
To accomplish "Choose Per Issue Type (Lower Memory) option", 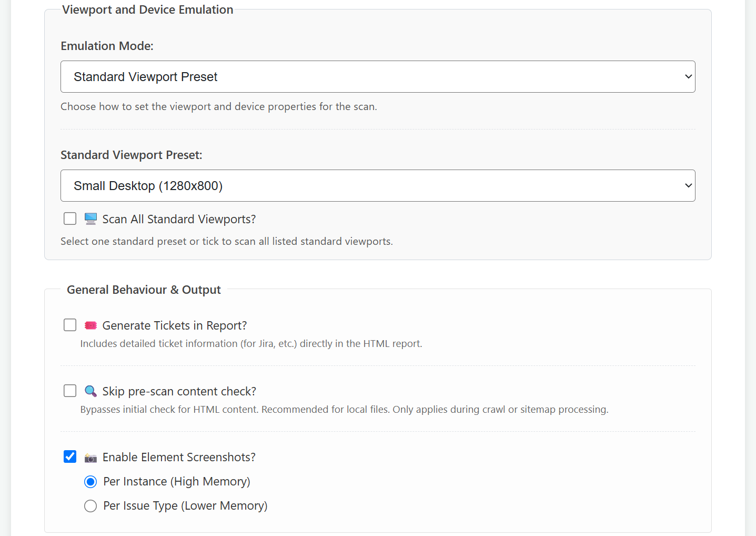I will (90, 506).
